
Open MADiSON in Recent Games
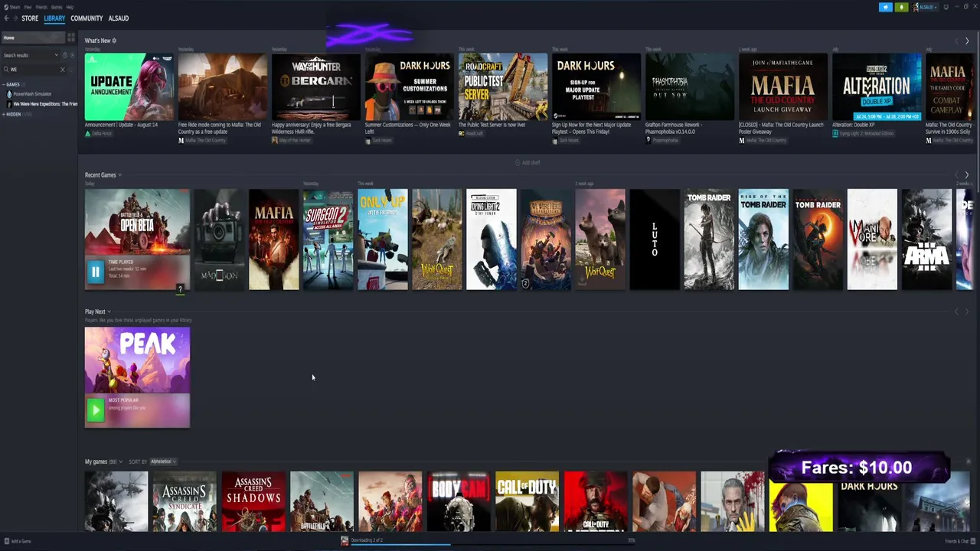tap(219, 240)
